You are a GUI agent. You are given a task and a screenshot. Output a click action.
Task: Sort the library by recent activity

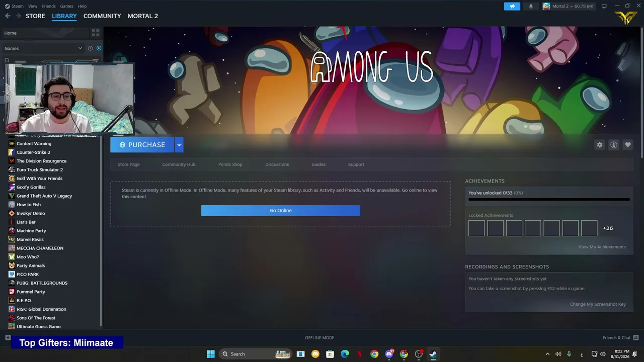(91, 48)
